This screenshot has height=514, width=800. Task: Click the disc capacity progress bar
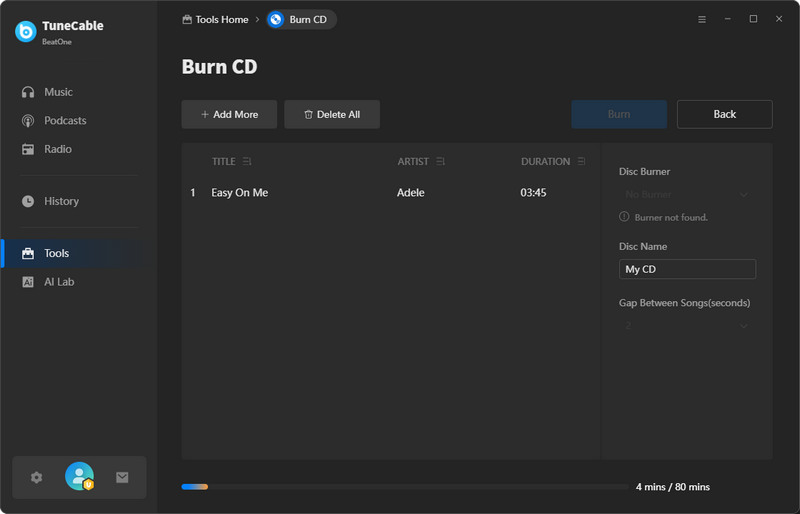(x=400, y=487)
